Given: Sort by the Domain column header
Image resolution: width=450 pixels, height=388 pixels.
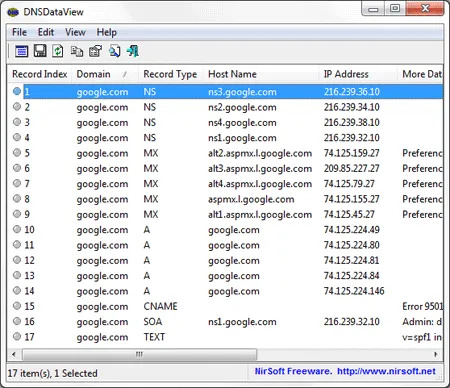Looking at the screenshot, I should [105, 74].
